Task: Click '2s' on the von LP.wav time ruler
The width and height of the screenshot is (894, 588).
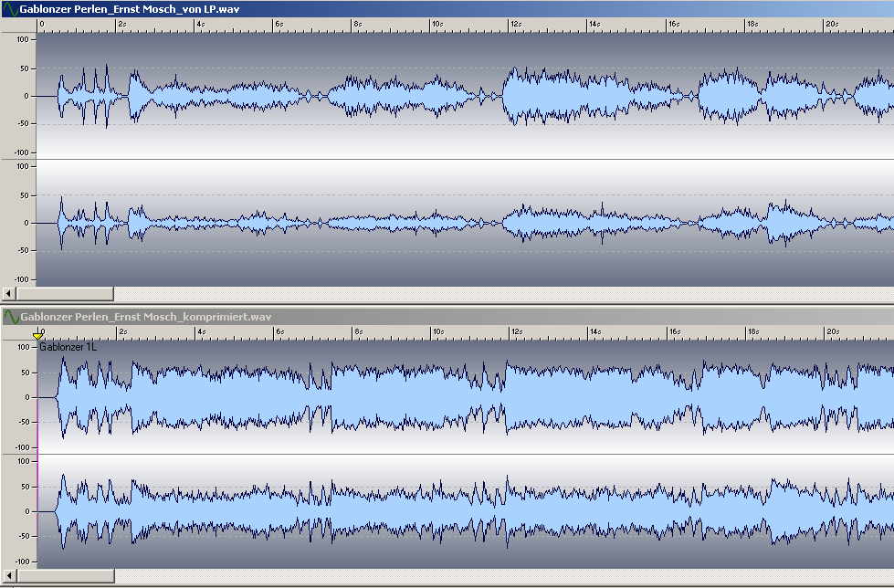Action: pyautogui.click(x=122, y=24)
